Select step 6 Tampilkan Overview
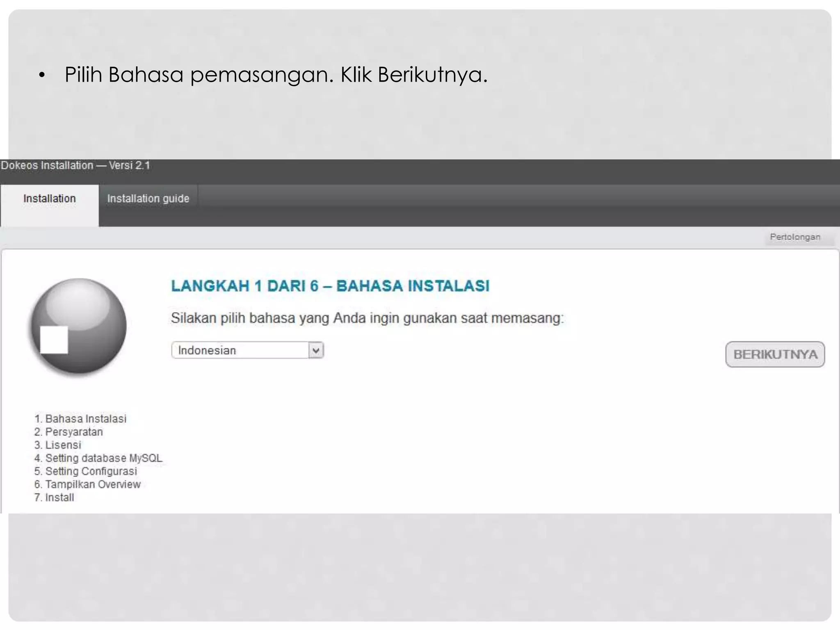The image size is (840, 630). pyautogui.click(x=87, y=484)
